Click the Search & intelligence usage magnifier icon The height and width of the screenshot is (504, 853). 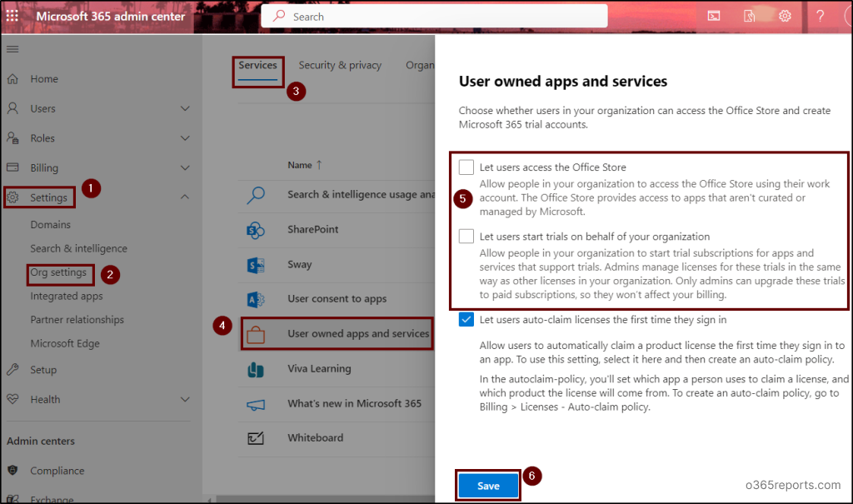256,195
